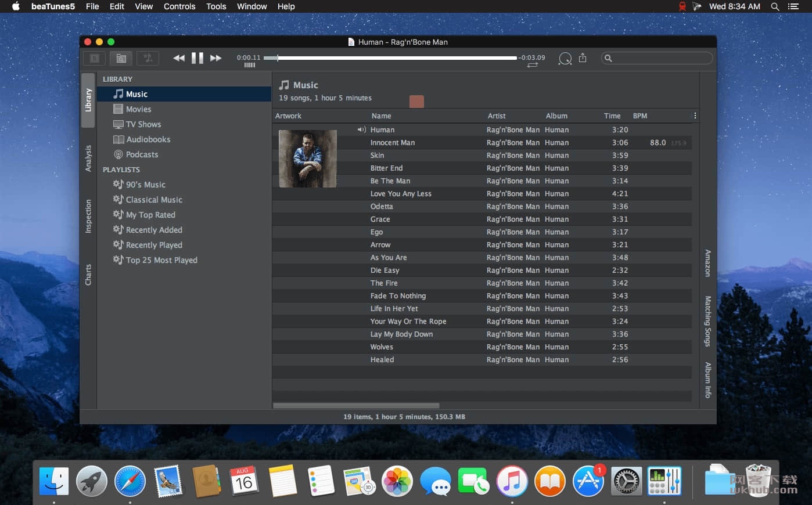Click the playback progress slider

(x=390, y=58)
